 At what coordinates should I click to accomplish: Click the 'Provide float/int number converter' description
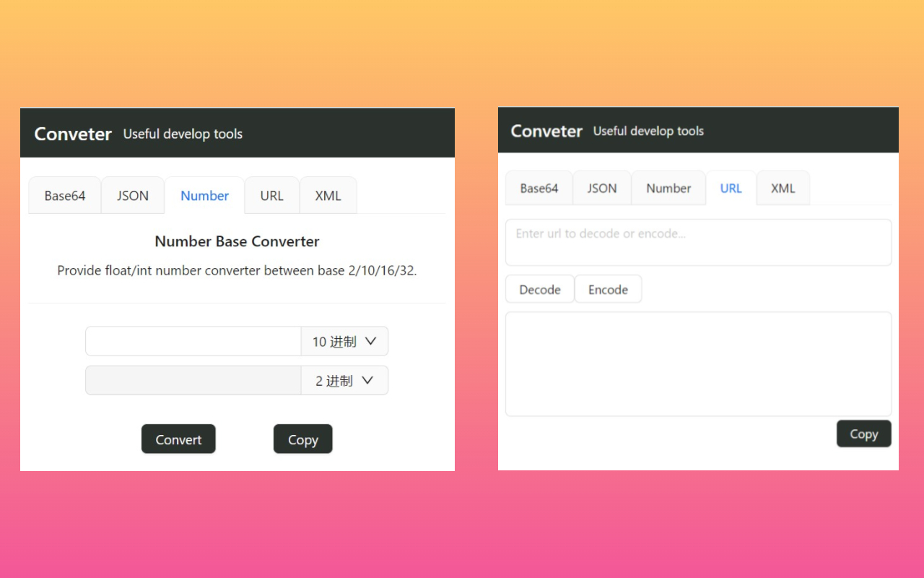(237, 271)
